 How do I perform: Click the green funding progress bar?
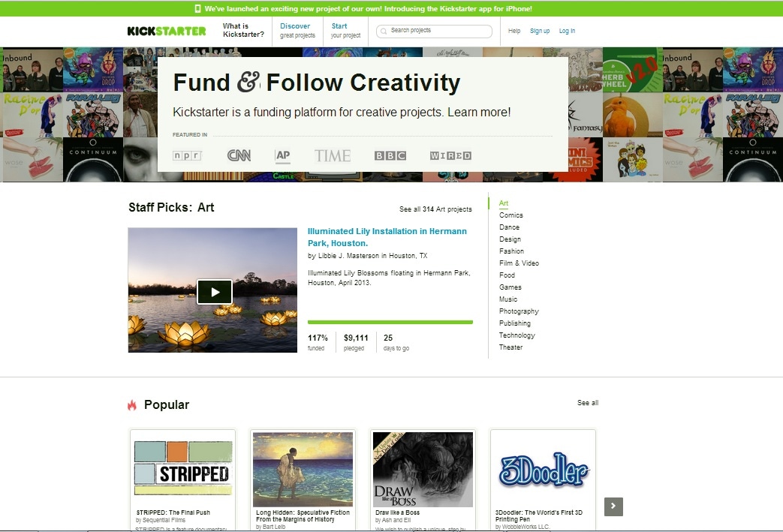tap(390, 323)
